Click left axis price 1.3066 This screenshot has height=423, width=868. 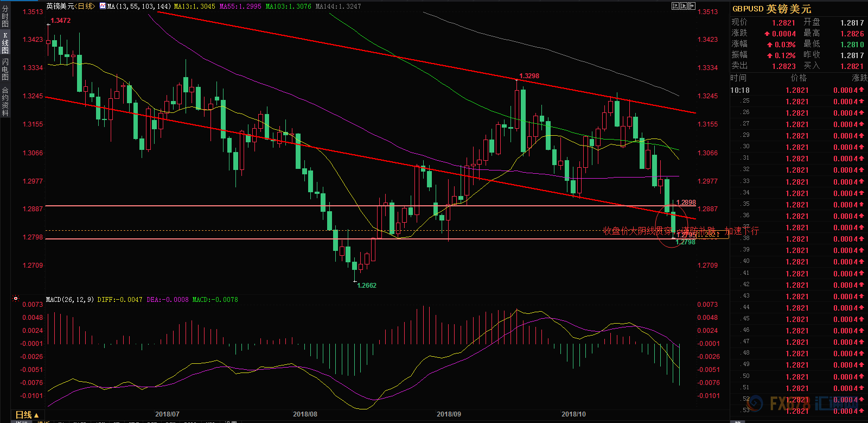coord(33,153)
